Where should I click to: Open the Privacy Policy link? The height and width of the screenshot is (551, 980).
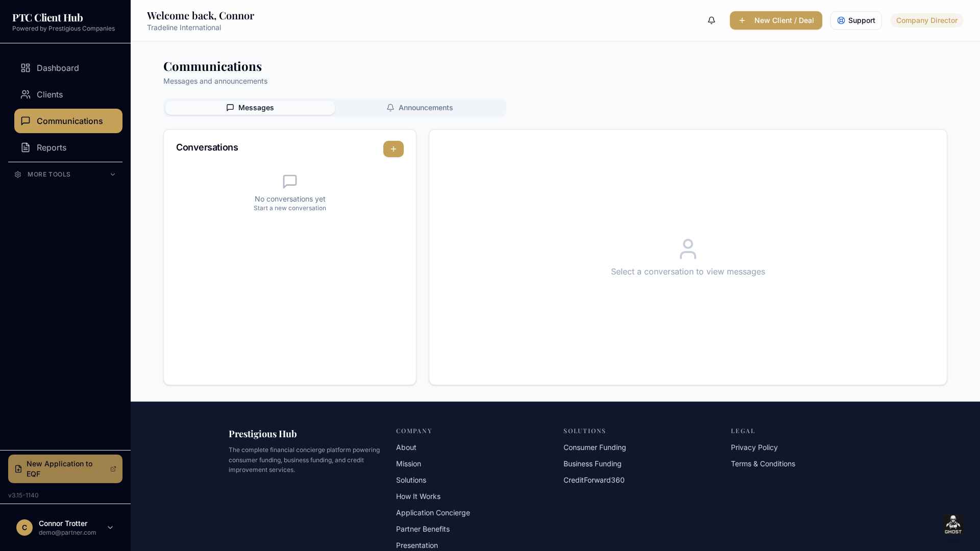[x=754, y=447]
